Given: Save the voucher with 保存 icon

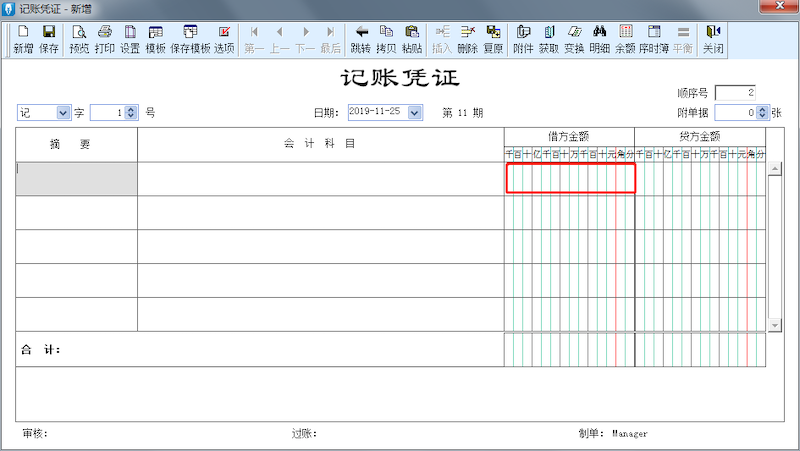Looking at the screenshot, I should point(49,39).
